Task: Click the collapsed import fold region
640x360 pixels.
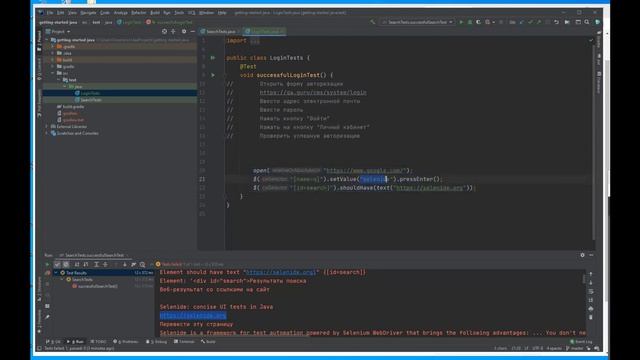Action: 255,41
